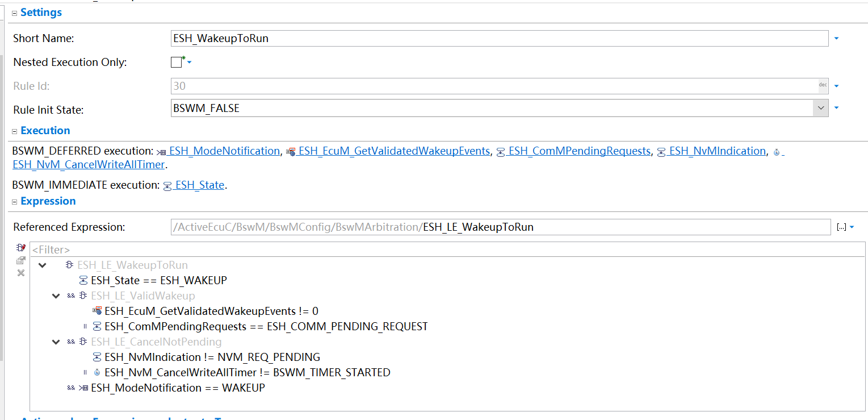Click the logic gate icon of ESH_LE_CancelNotPending
This screenshot has height=420, width=868.
83,342
